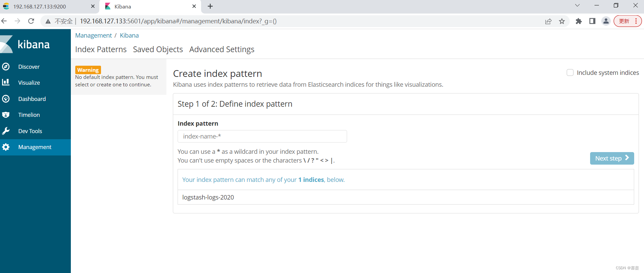Click the browser address bar URL
The height and width of the screenshot is (273, 644).
[x=178, y=21]
